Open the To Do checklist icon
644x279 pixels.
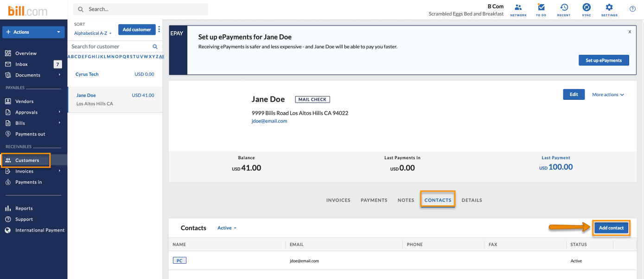pos(541,9)
